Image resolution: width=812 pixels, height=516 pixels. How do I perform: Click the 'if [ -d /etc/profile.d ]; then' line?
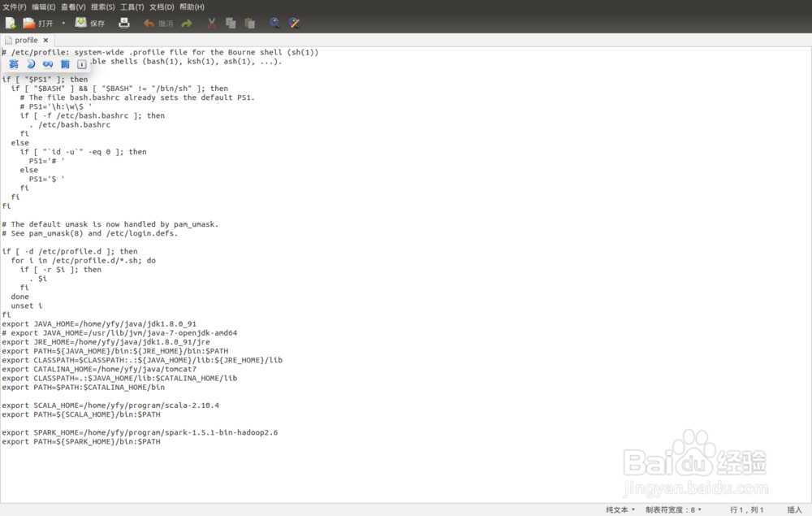tap(70, 251)
